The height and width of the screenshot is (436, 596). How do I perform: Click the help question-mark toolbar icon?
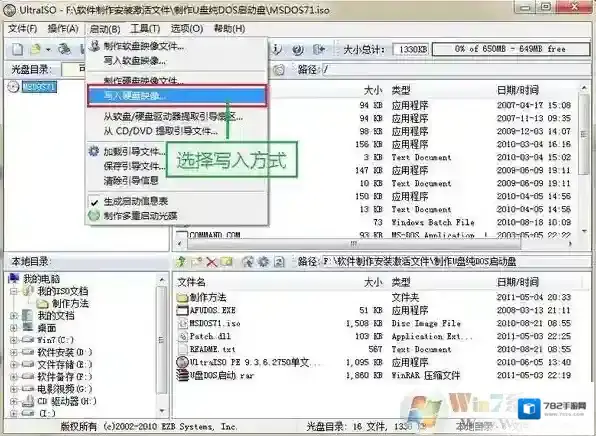[x=298, y=49]
